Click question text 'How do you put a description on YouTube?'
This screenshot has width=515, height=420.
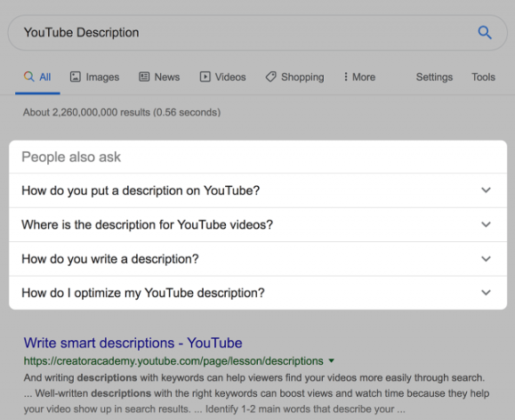(x=141, y=191)
